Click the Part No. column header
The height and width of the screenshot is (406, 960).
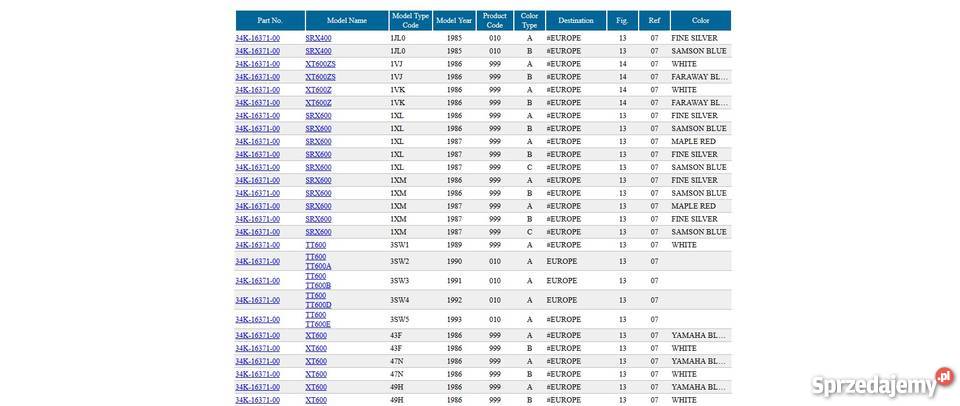tap(270, 20)
